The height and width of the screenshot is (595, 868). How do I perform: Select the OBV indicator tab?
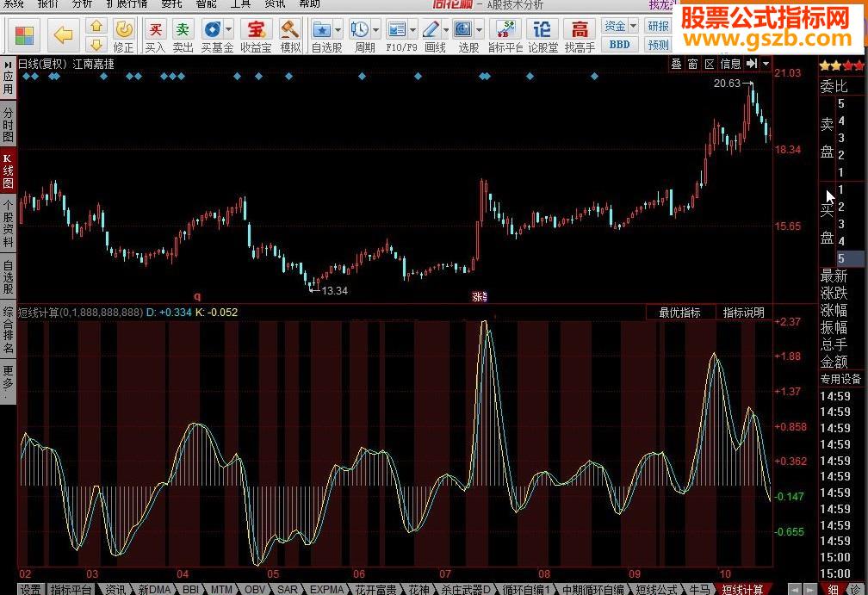click(x=255, y=589)
